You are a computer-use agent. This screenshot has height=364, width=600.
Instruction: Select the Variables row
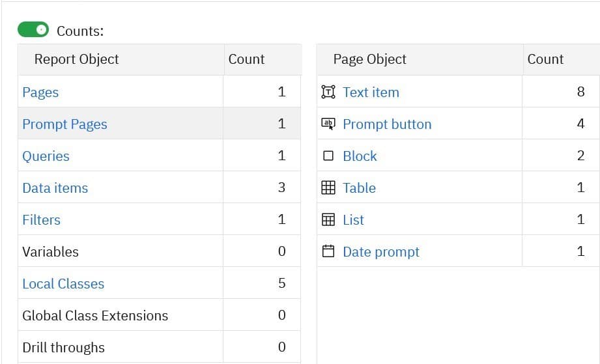tap(50, 252)
